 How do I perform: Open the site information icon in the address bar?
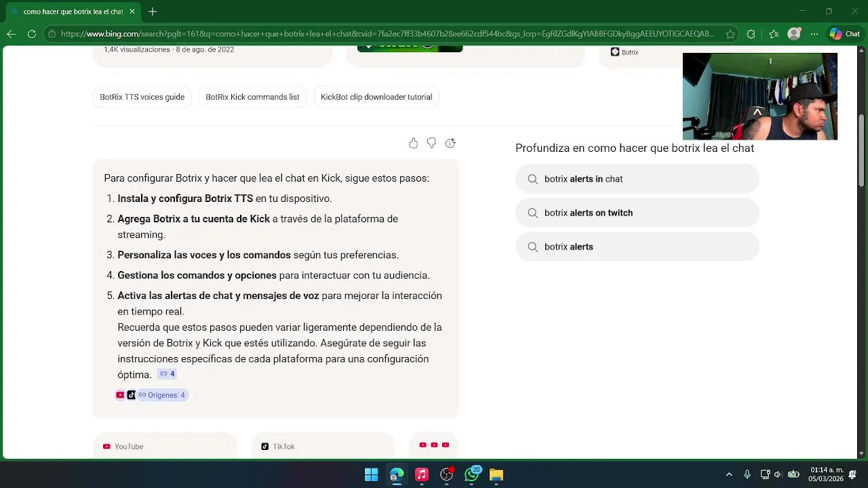click(x=52, y=34)
